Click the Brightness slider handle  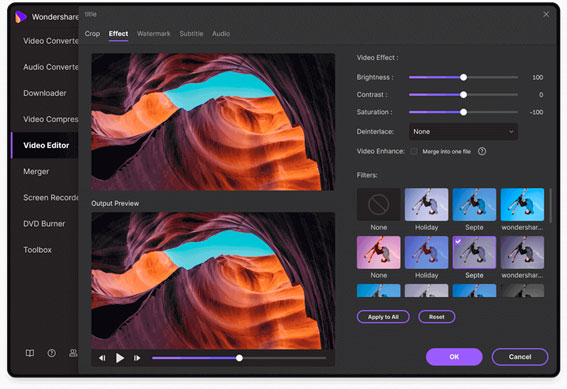pyautogui.click(x=463, y=77)
